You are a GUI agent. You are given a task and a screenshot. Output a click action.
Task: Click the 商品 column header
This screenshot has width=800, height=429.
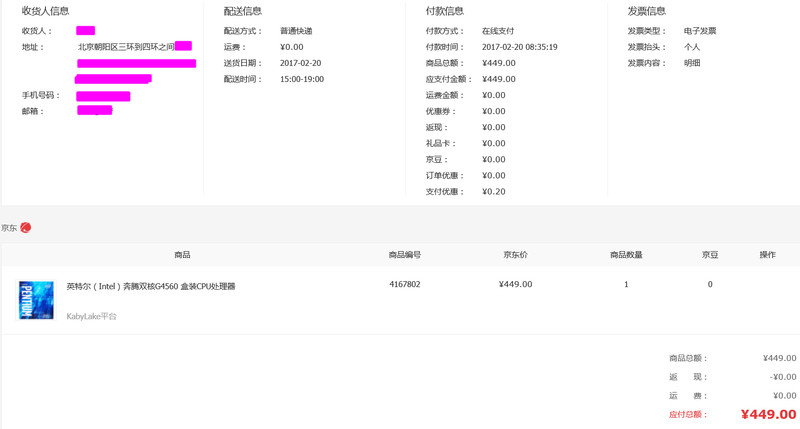(182, 255)
